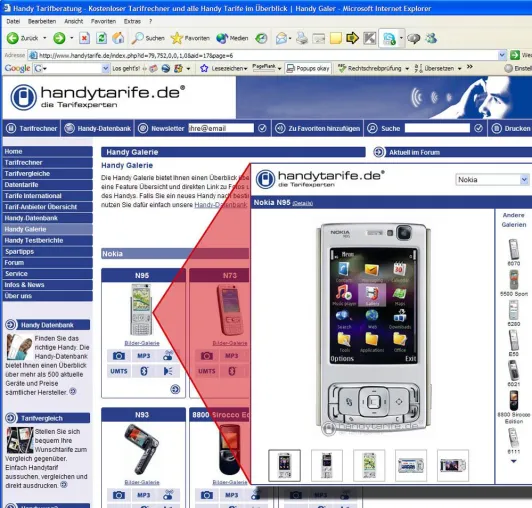Confirm the Suche field checkmark
Viewport: 532px width, 508px height.
[478, 128]
